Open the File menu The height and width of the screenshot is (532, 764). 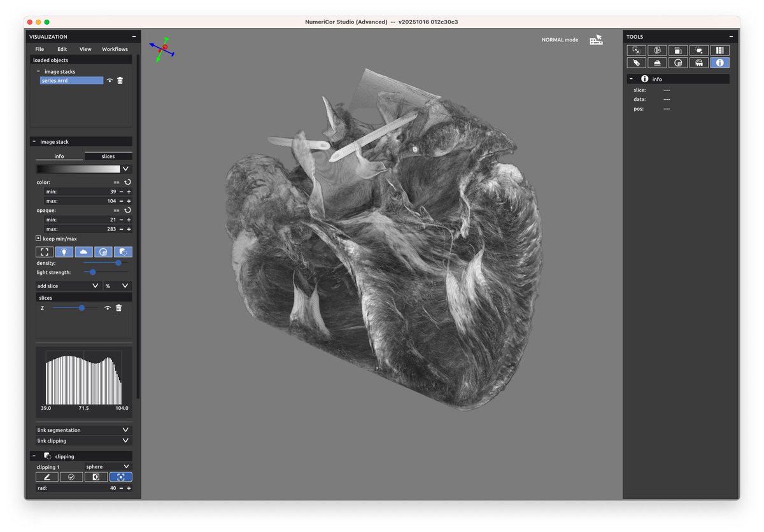pos(40,49)
